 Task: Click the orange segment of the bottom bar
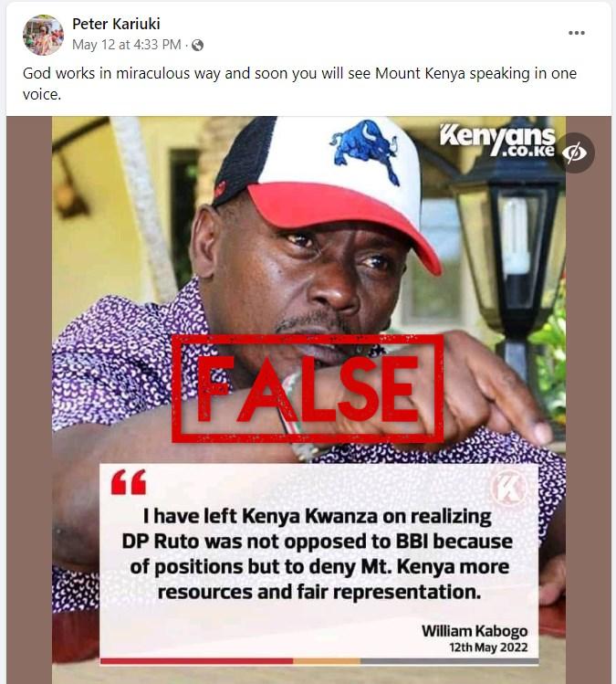[327, 661]
